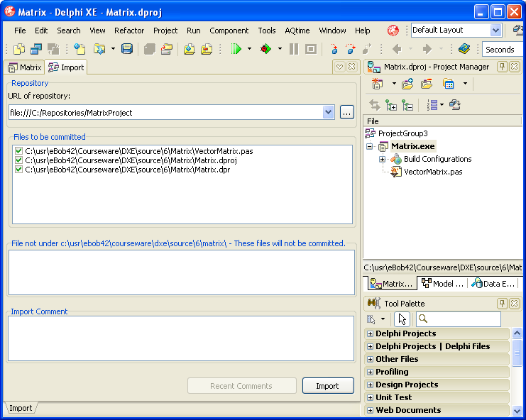
Task: Click the Remove file from project icon
Action: 207,49
